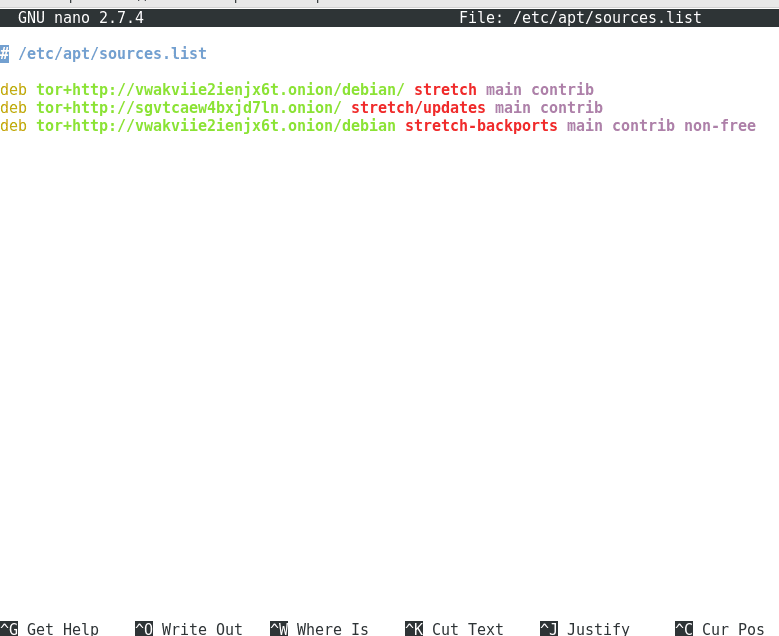Viewport: 779px width, 636px height.
Task: Click the ^C Cur Pos shortcut
Action: pyautogui.click(x=720, y=629)
